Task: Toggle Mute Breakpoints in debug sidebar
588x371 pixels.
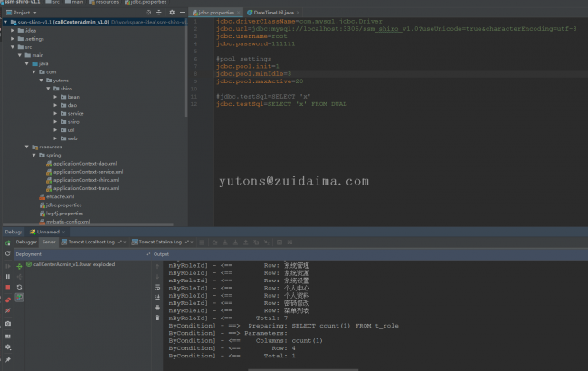Action: [x=8, y=309]
